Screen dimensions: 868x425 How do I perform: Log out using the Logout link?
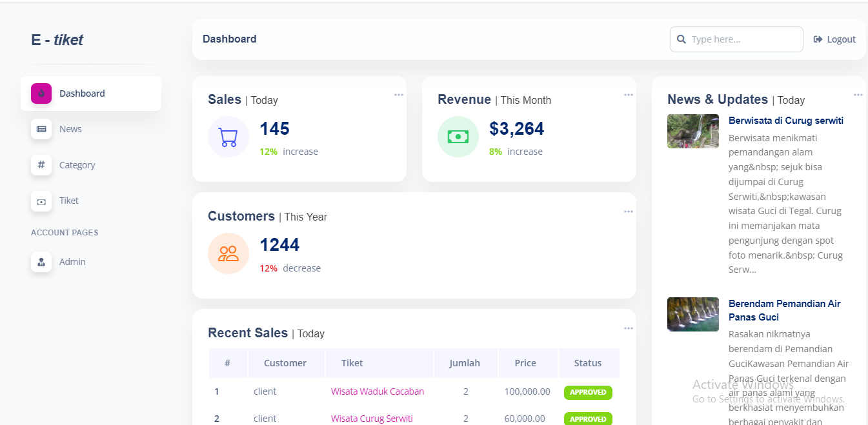[834, 39]
